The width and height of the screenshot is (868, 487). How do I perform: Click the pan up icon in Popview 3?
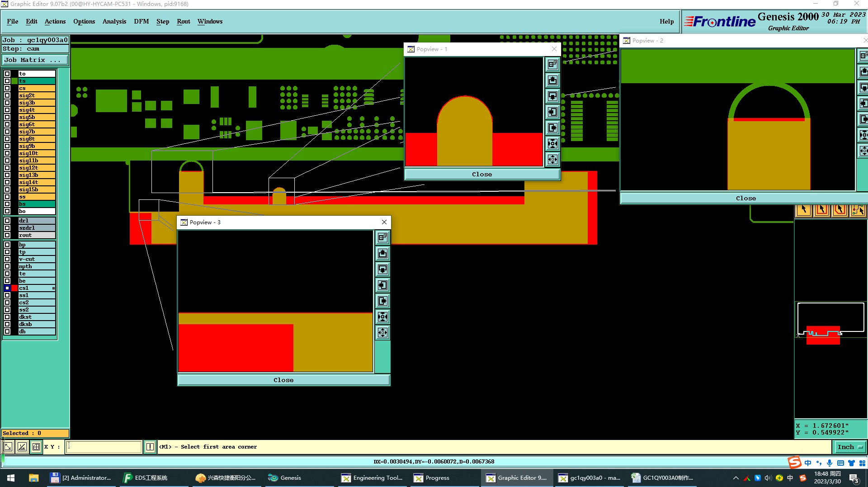point(382,253)
